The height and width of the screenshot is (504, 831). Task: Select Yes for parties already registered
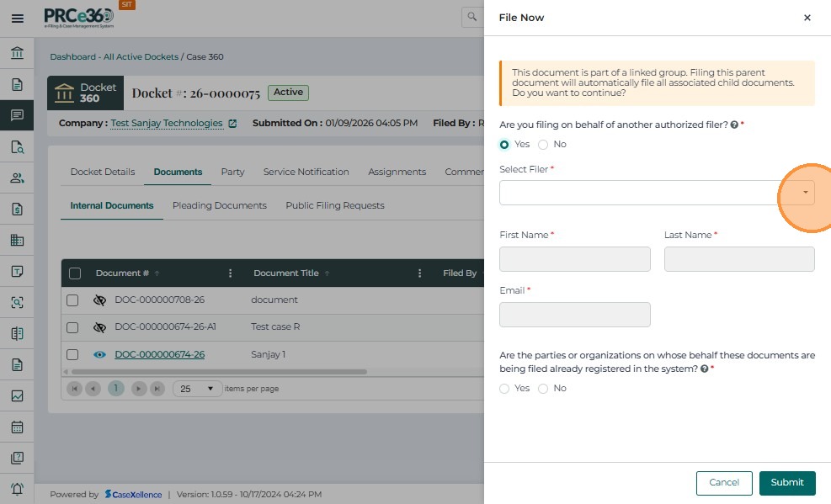coord(504,389)
